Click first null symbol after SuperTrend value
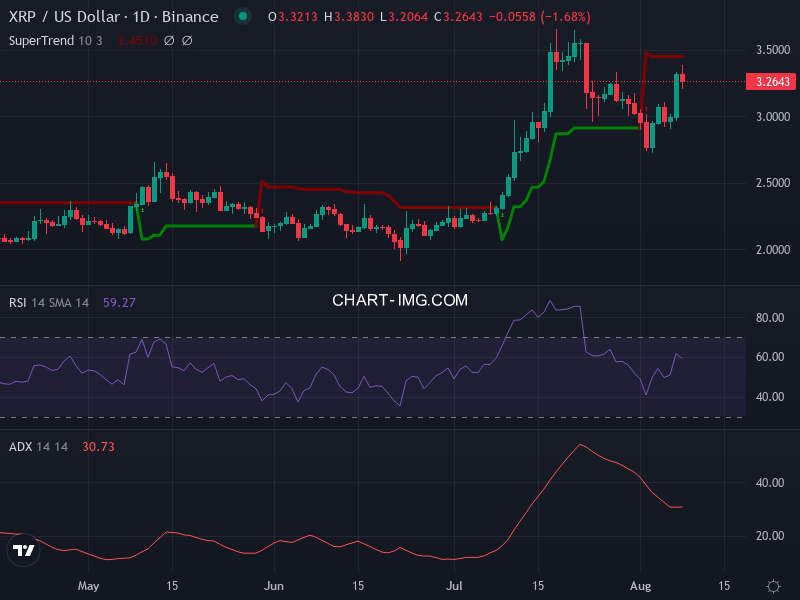This screenshot has height=600, width=800. pos(169,40)
